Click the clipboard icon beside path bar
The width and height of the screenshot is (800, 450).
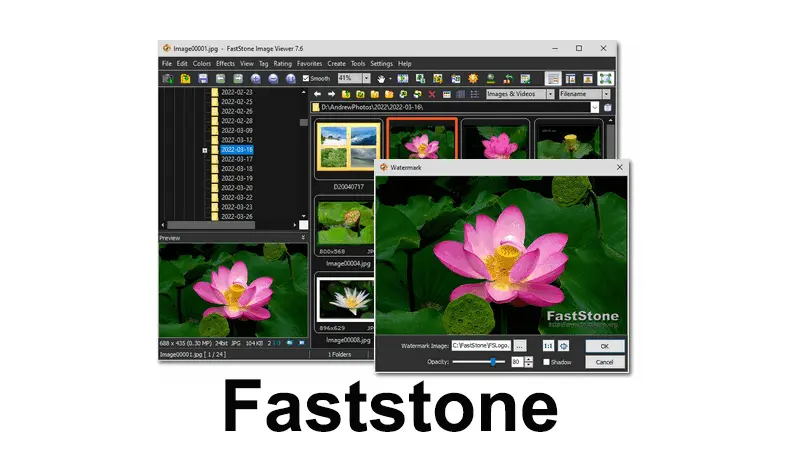pyautogui.click(x=608, y=108)
